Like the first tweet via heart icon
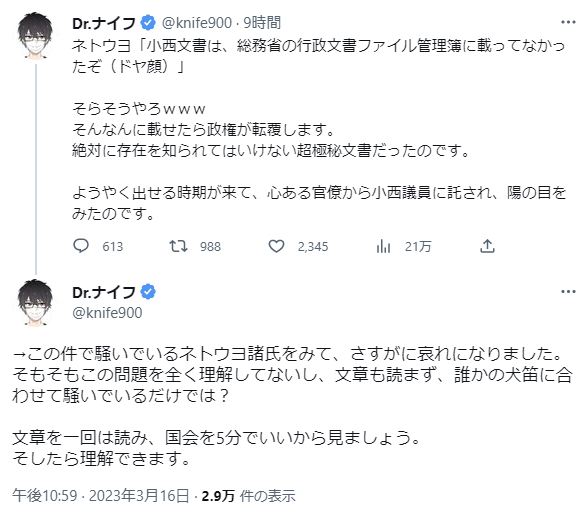 (x=276, y=246)
